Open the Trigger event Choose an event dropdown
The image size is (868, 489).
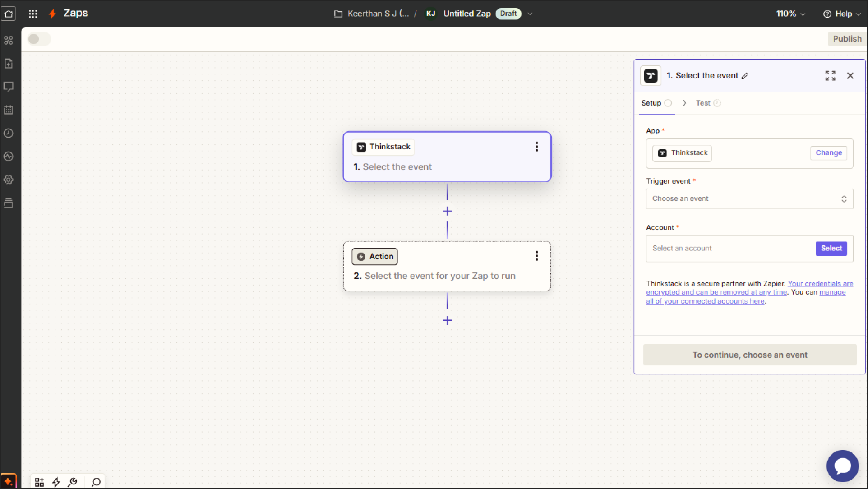coord(749,199)
